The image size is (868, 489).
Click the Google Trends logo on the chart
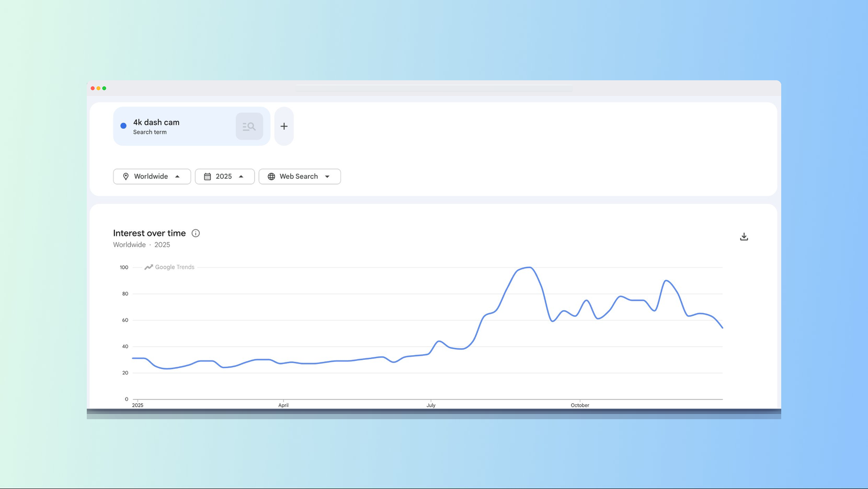[x=169, y=267]
